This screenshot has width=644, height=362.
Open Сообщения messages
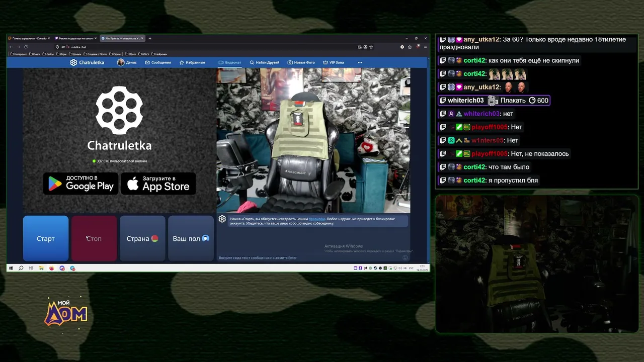coord(158,62)
